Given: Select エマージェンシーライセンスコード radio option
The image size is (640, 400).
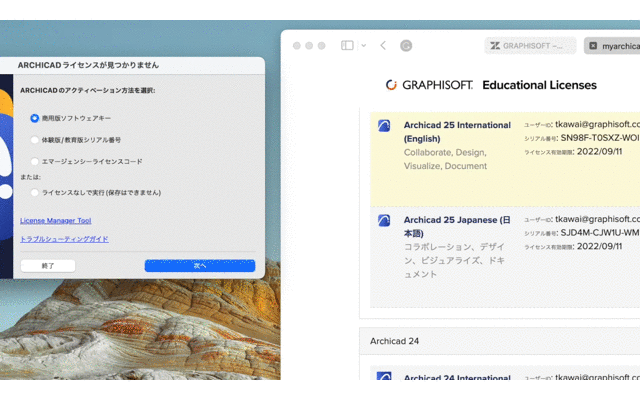Looking at the screenshot, I should pos(35,162).
